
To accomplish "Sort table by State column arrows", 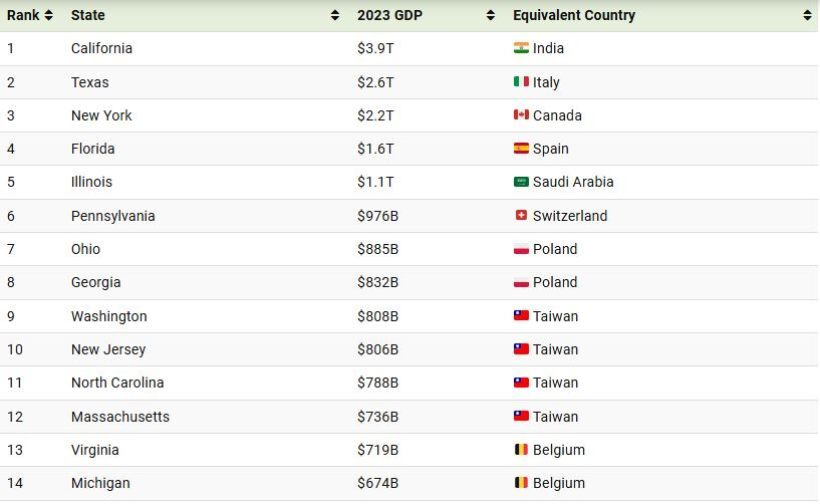I will coord(335,15).
